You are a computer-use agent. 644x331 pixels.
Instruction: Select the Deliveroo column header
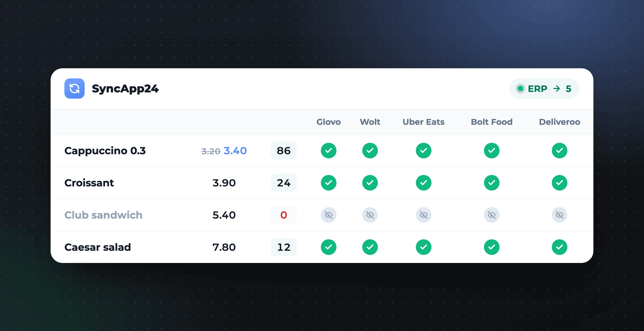click(x=560, y=122)
